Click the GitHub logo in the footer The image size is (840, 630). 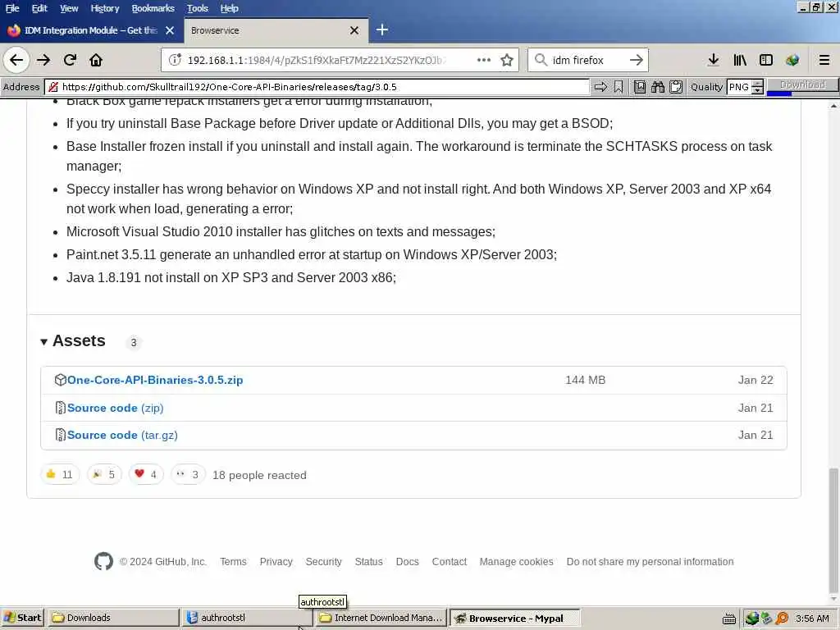(x=103, y=561)
